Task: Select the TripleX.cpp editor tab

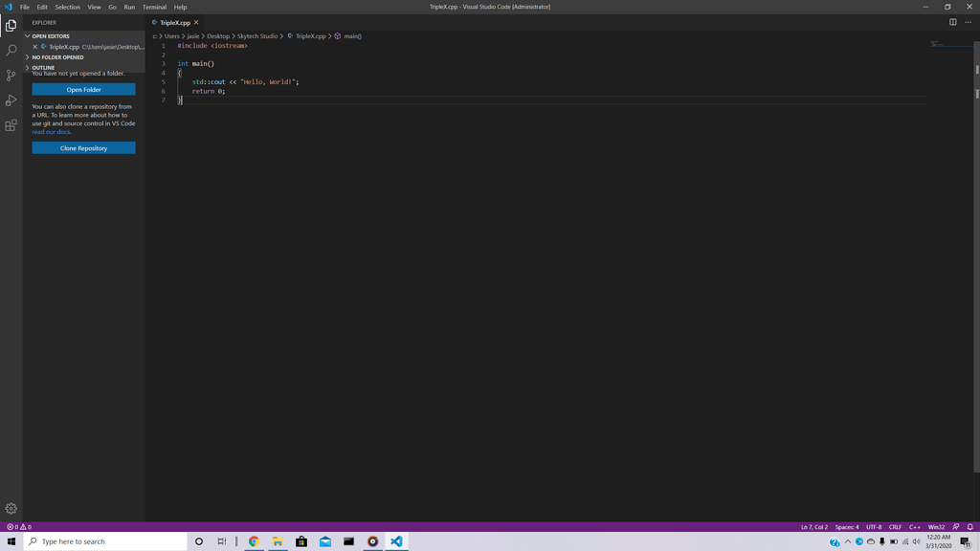Action: click(175, 23)
